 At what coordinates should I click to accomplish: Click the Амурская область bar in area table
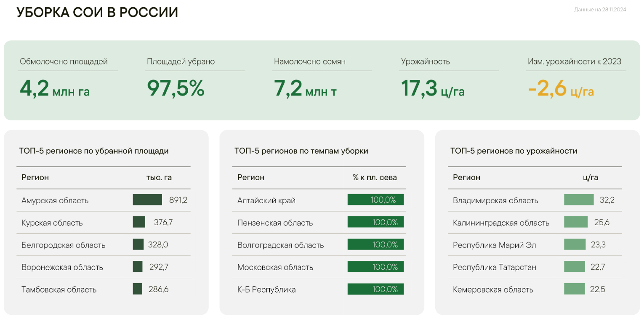point(147,200)
